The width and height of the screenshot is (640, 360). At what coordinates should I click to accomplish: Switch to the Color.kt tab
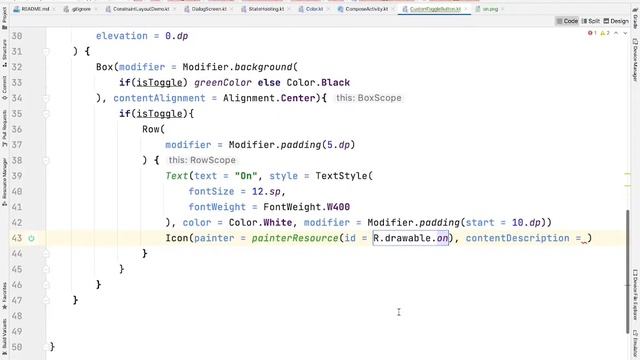pos(314,9)
